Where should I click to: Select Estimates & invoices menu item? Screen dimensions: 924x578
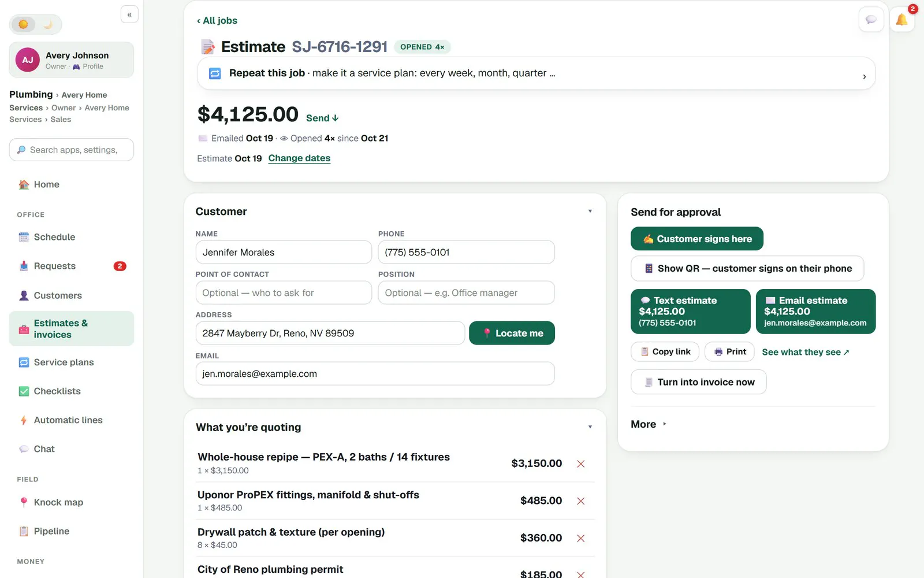[72, 329]
